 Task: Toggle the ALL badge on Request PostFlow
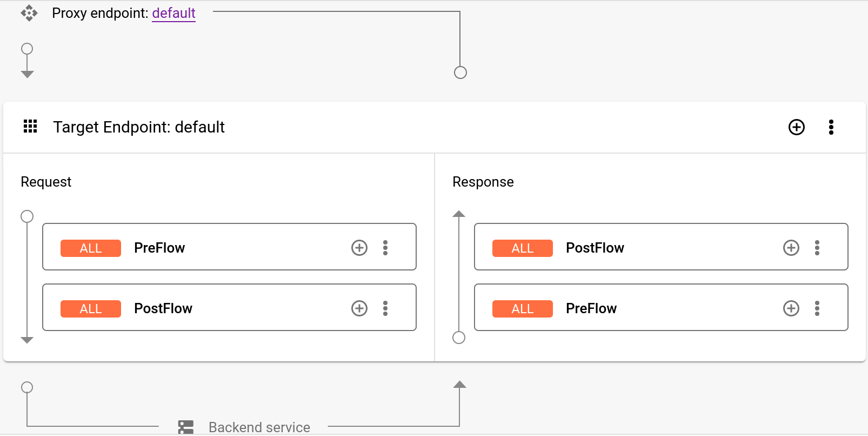90,308
